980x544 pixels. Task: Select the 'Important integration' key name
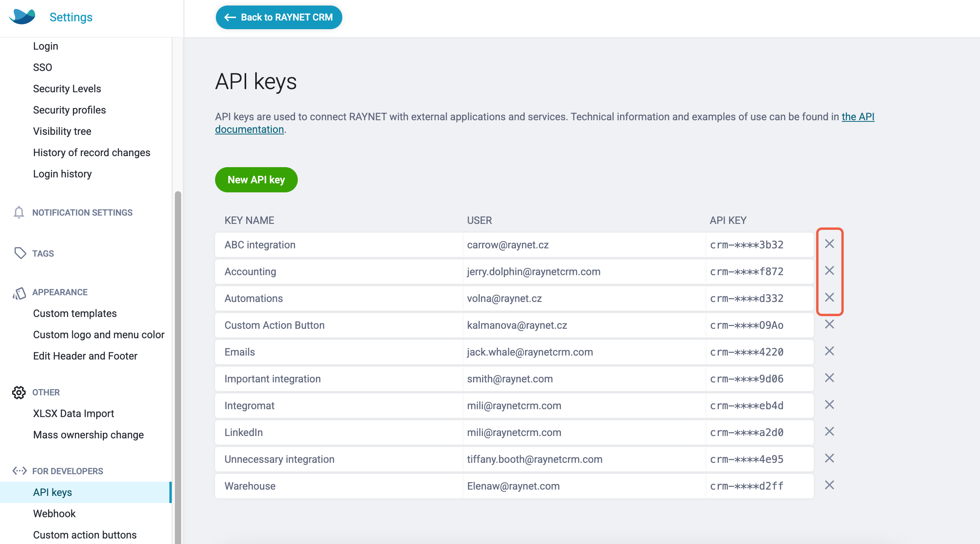coord(273,379)
